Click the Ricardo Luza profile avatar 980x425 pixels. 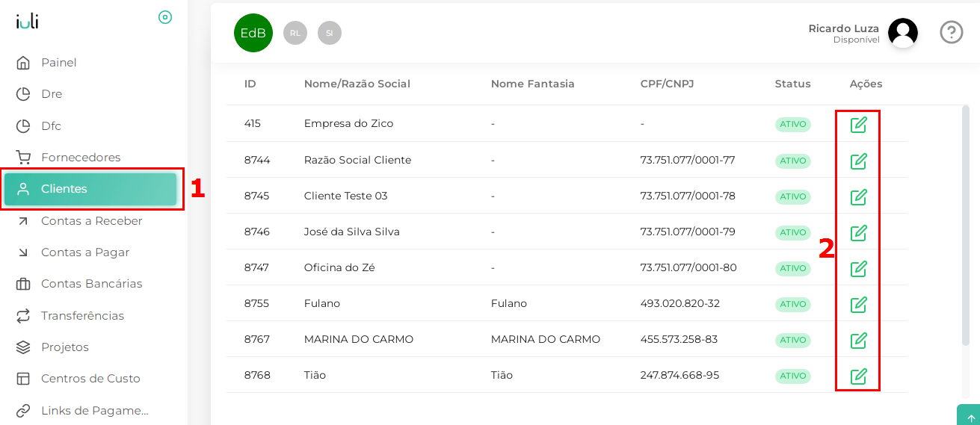(902, 33)
